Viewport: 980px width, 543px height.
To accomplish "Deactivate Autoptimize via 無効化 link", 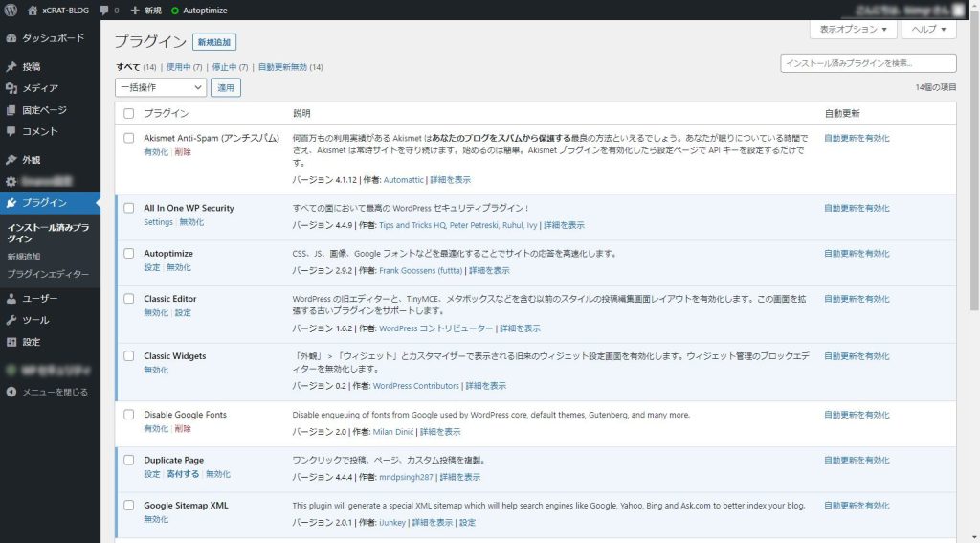I will [x=179, y=267].
